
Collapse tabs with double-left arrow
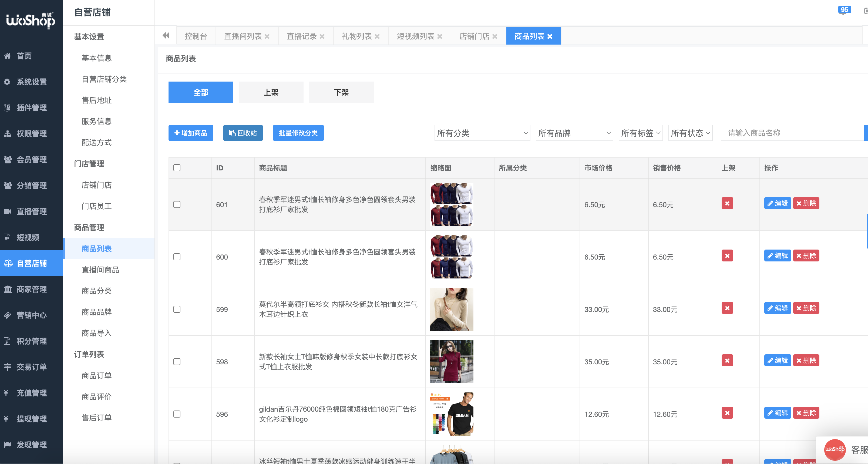tap(166, 36)
